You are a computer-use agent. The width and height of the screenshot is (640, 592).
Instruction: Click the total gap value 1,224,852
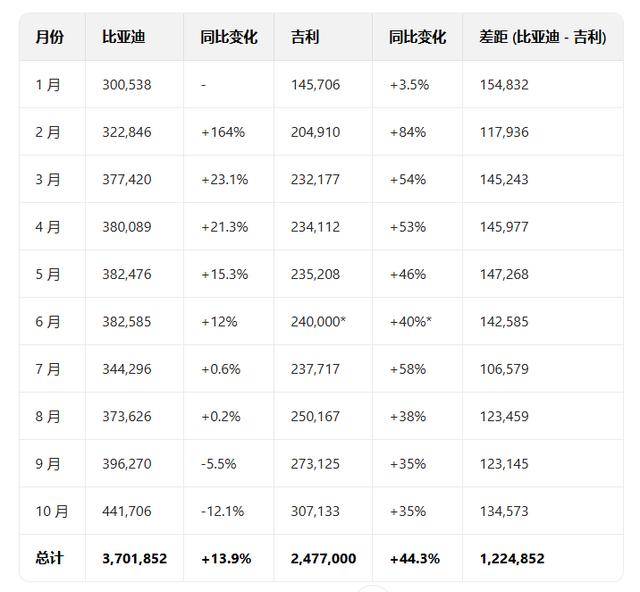click(x=512, y=558)
